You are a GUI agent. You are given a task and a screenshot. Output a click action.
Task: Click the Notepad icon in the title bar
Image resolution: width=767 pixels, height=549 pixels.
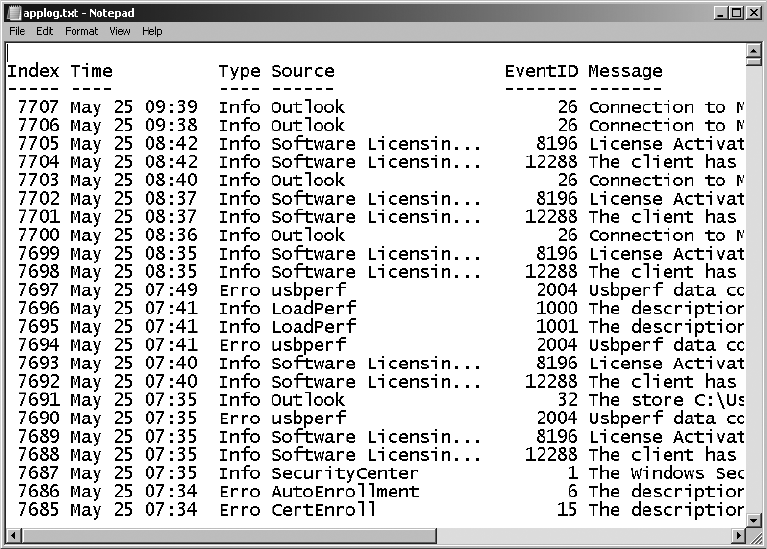14,12
